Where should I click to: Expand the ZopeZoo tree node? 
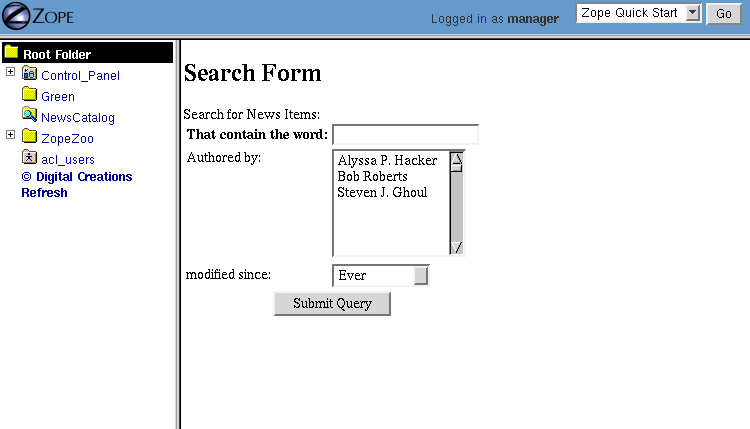click(x=10, y=135)
